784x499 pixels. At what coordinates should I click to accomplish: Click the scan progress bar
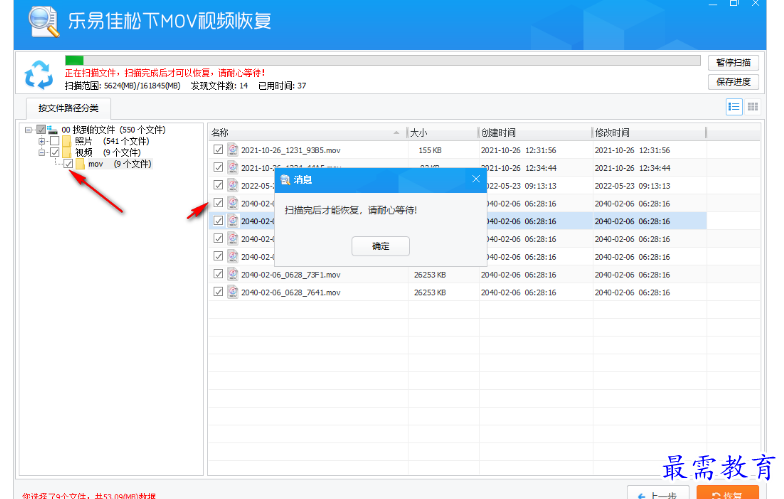pos(382,61)
